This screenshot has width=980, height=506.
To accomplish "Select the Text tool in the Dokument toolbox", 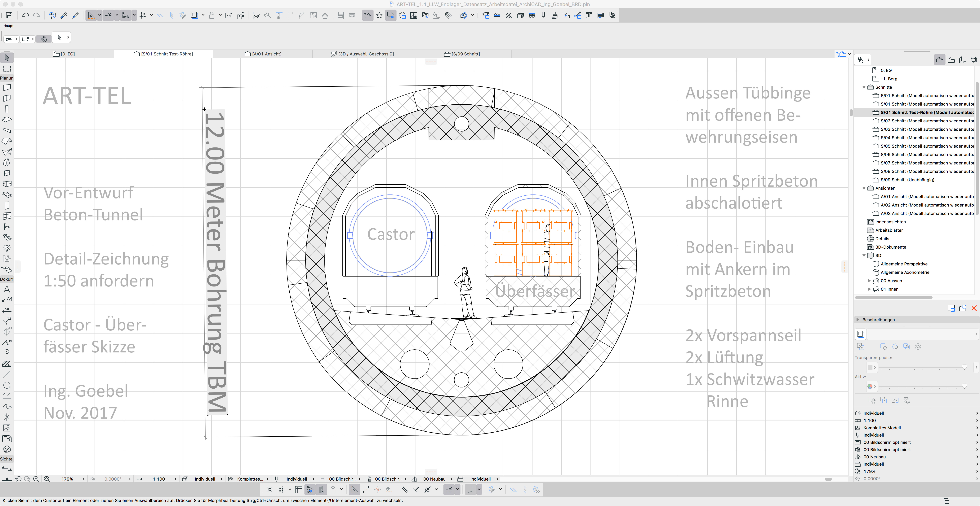I will point(7,289).
